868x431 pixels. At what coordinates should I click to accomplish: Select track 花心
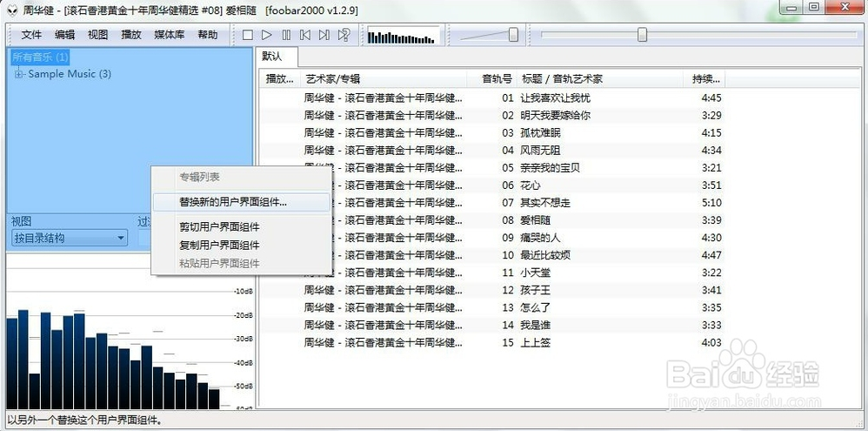[531, 185]
